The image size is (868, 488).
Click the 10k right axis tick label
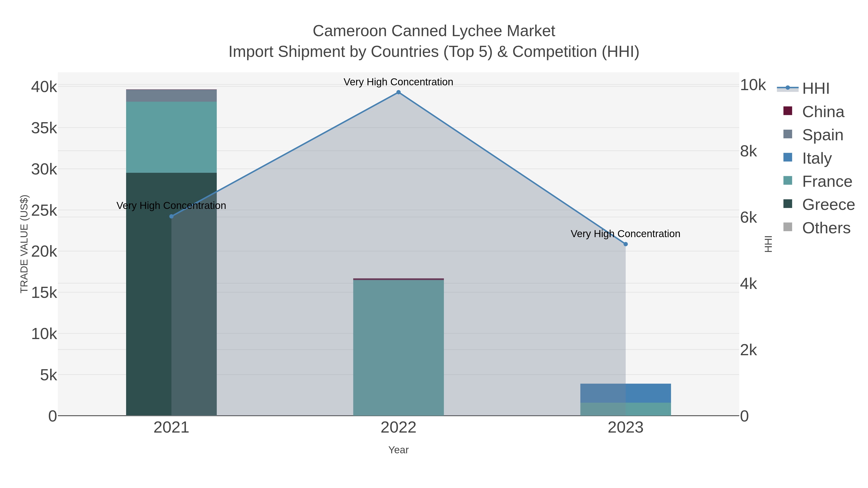click(x=753, y=85)
